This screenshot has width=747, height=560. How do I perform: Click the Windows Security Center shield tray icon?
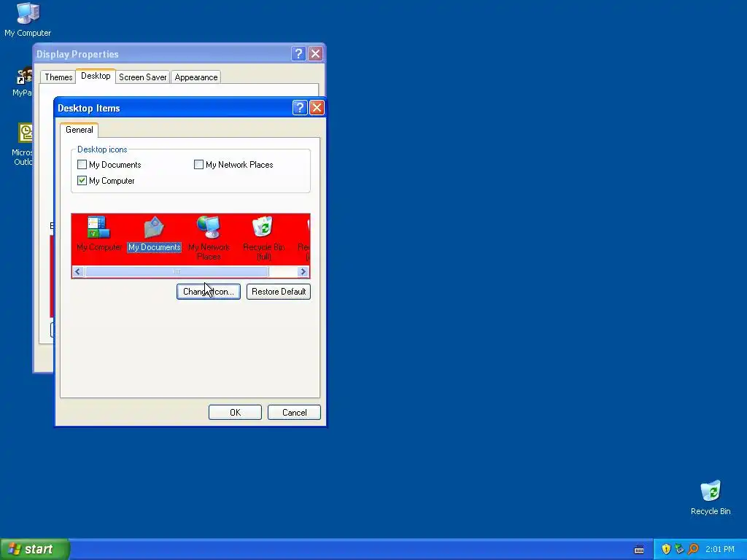[666, 549]
